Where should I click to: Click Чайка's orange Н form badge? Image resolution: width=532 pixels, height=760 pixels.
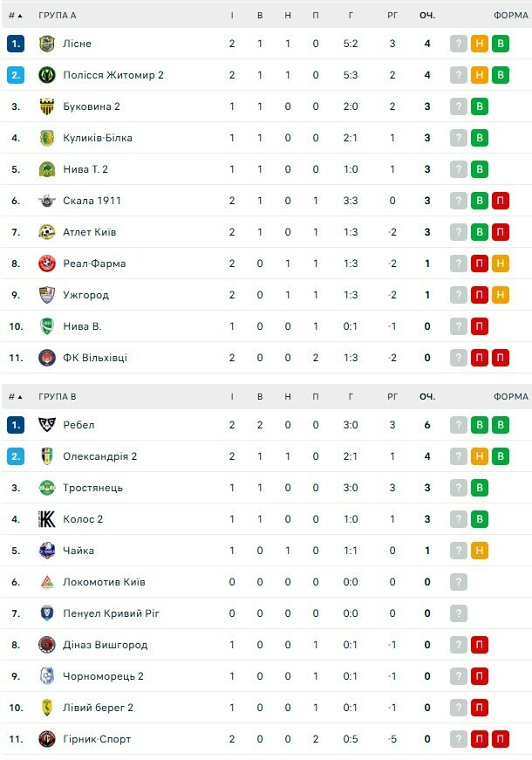pos(480,551)
